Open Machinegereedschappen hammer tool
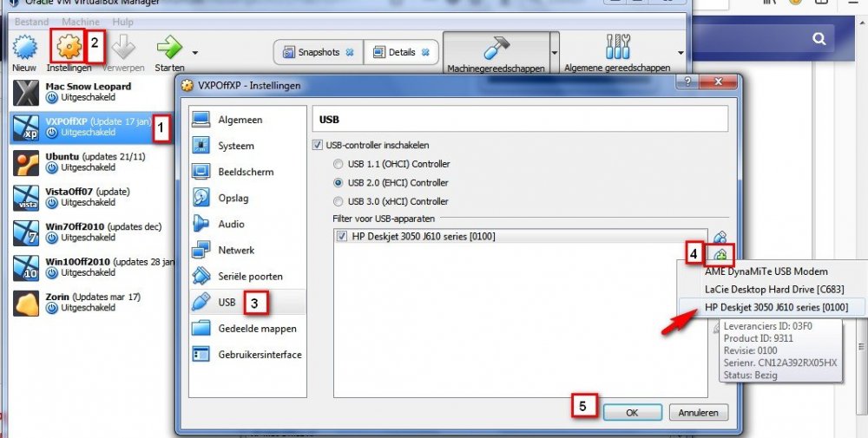 pyautogui.click(x=496, y=48)
